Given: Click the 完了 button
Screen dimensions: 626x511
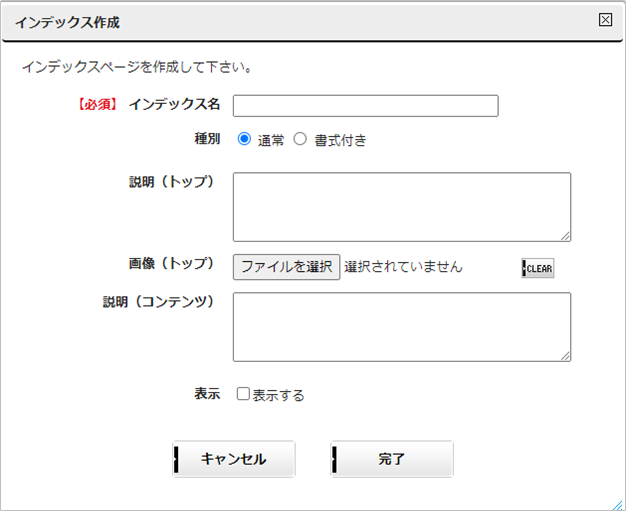Looking at the screenshot, I should (392, 459).
